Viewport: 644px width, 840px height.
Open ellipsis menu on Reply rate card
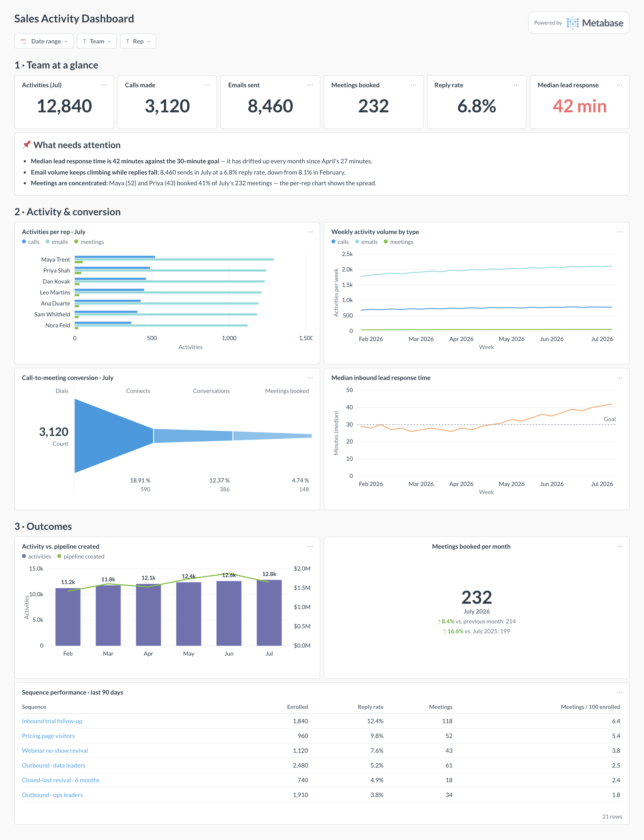(516, 85)
